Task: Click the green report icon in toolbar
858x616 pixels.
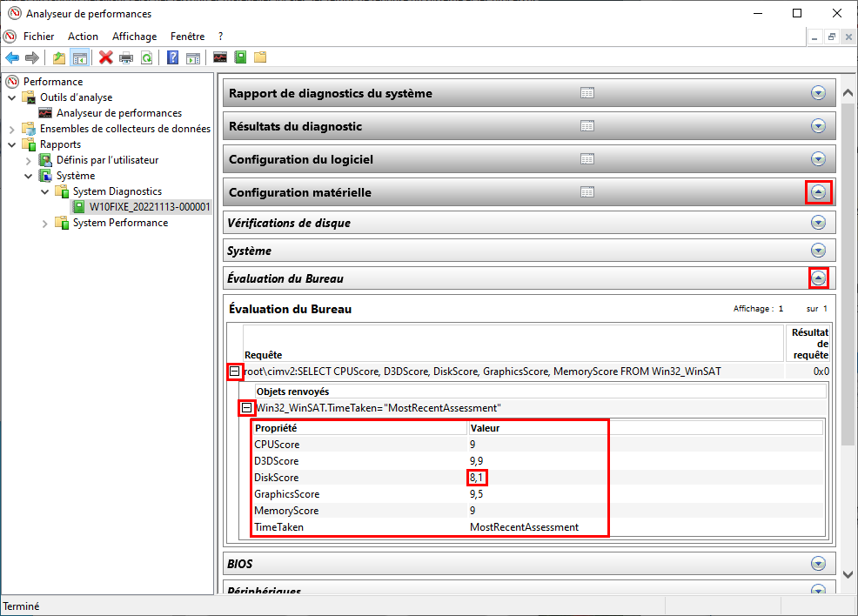Action: (x=240, y=57)
